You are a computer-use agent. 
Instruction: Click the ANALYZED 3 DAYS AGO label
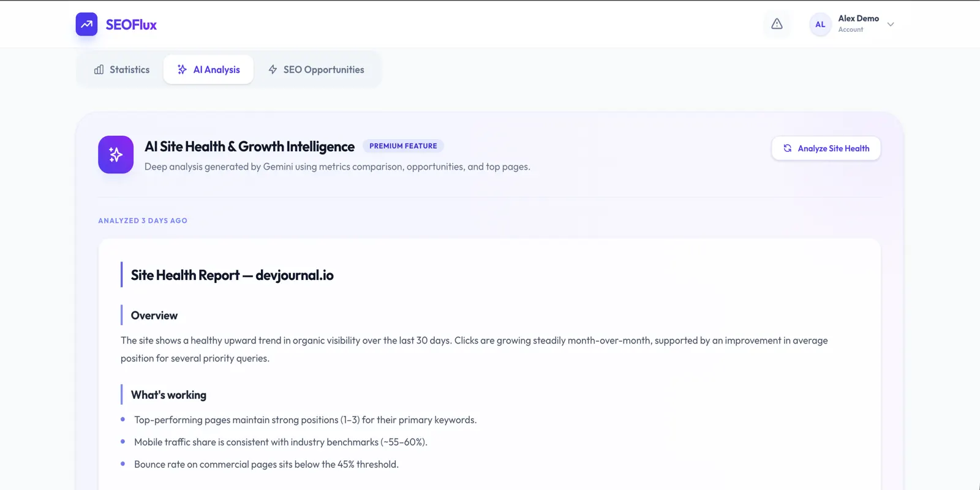[x=143, y=221]
